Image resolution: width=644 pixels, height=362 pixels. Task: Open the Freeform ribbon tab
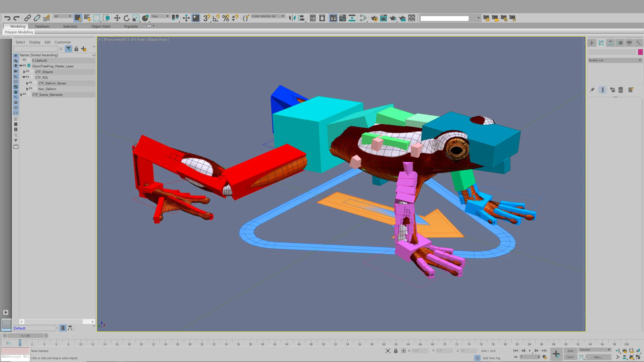42,26
